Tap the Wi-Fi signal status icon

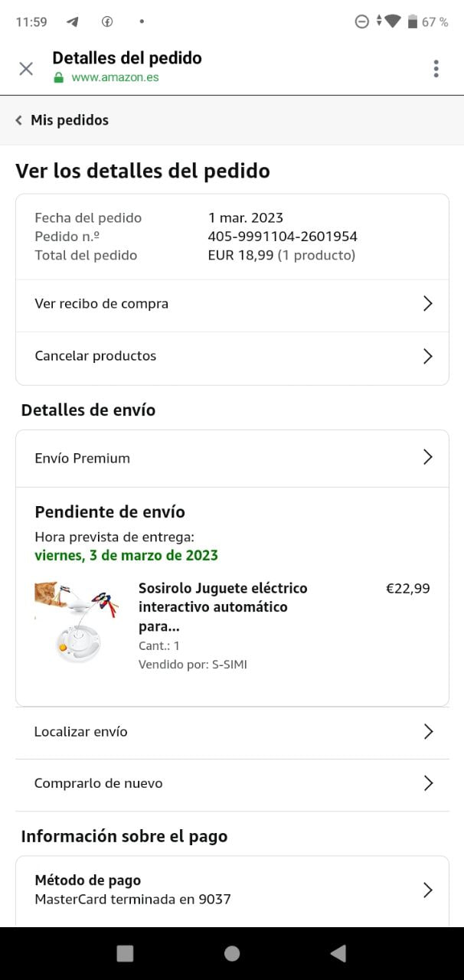tap(392, 21)
